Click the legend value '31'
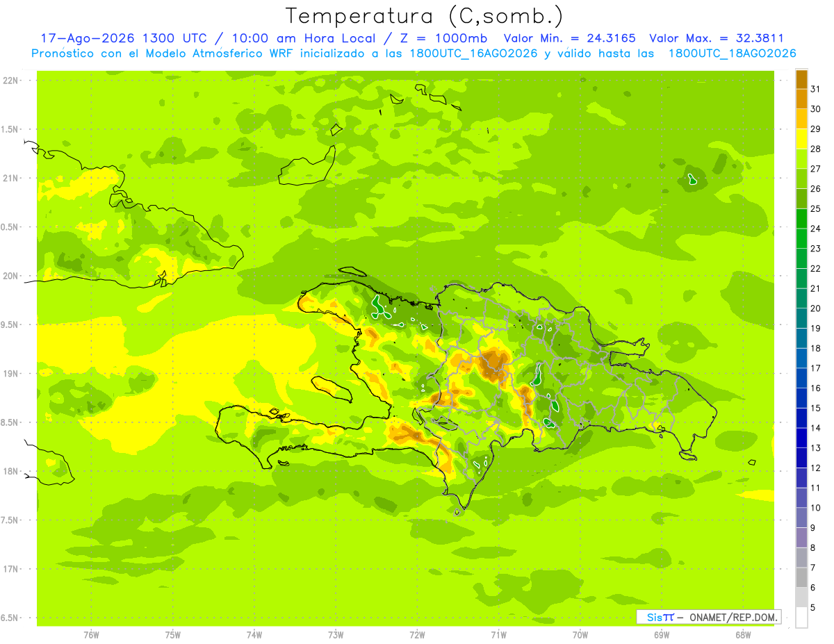 816,89
